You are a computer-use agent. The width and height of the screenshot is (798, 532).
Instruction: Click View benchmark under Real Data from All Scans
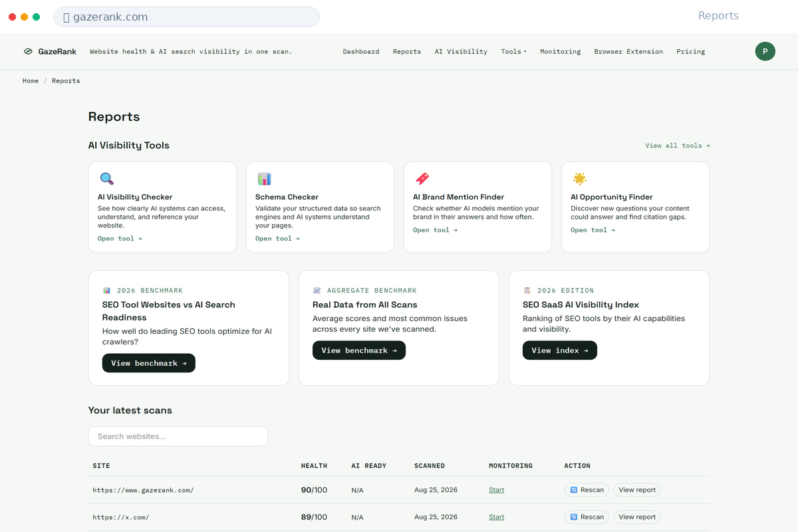359,350
